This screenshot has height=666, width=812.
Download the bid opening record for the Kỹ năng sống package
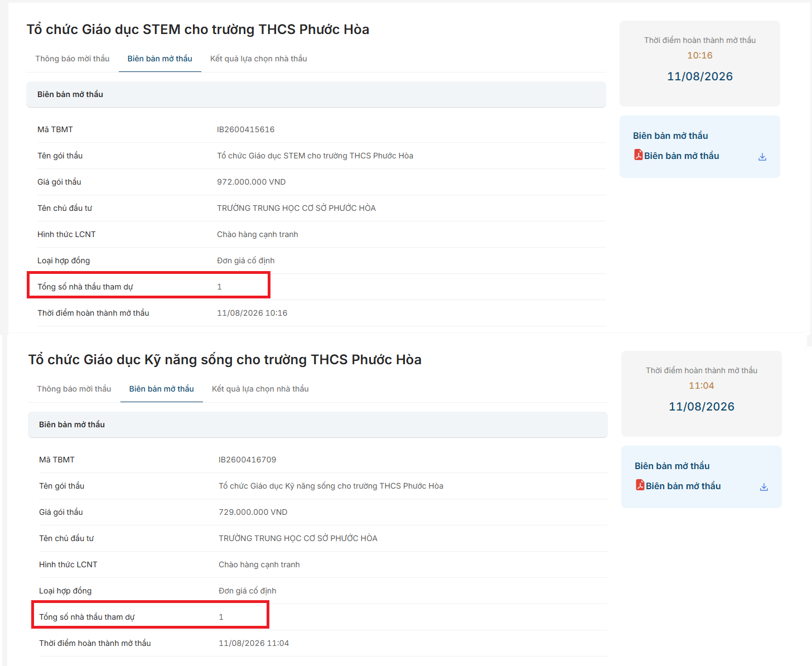764,487
